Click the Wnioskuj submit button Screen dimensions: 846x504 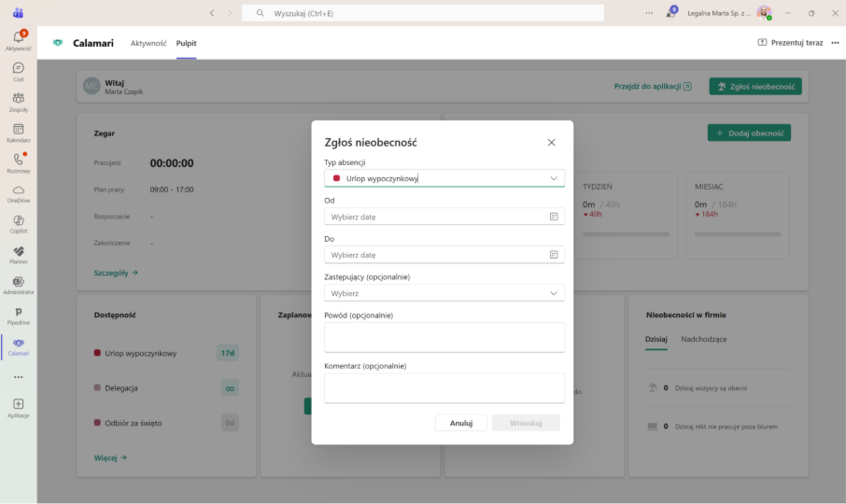[526, 423]
